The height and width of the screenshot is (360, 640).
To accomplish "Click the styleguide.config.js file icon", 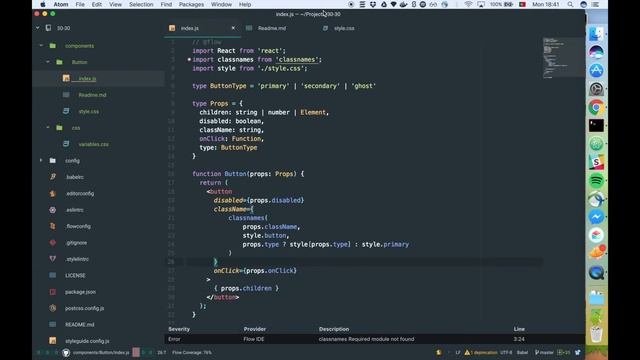I will (53, 341).
